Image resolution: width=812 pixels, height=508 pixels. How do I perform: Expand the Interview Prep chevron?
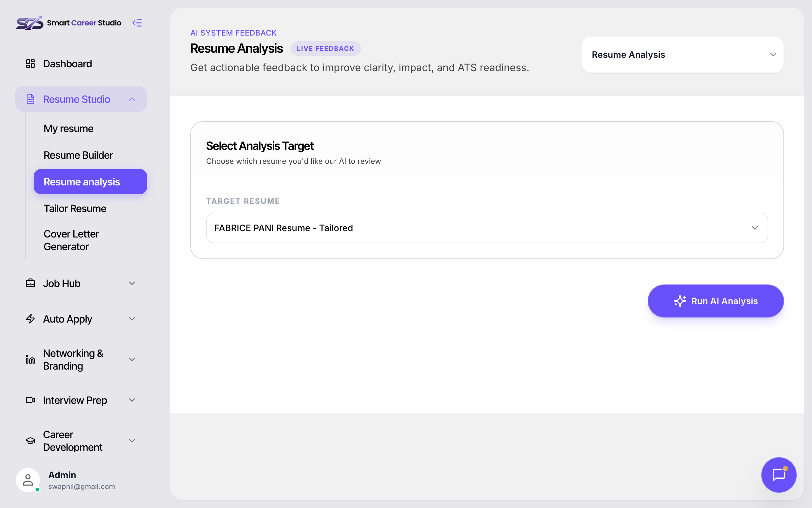tap(132, 400)
